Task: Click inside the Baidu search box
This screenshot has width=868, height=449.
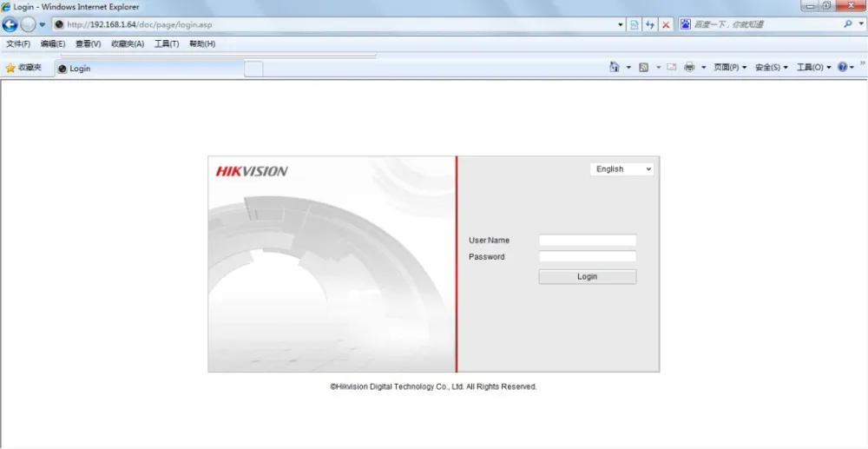Action: 766,25
